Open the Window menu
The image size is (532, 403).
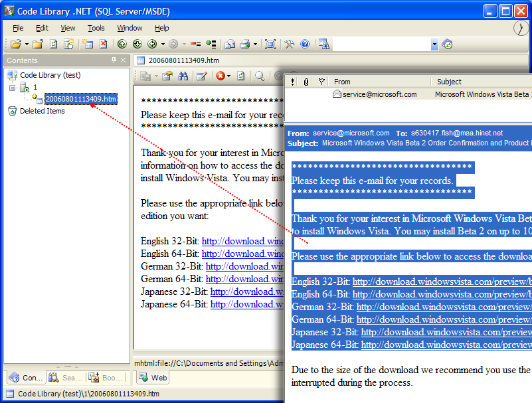pyautogui.click(x=130, y=28)
